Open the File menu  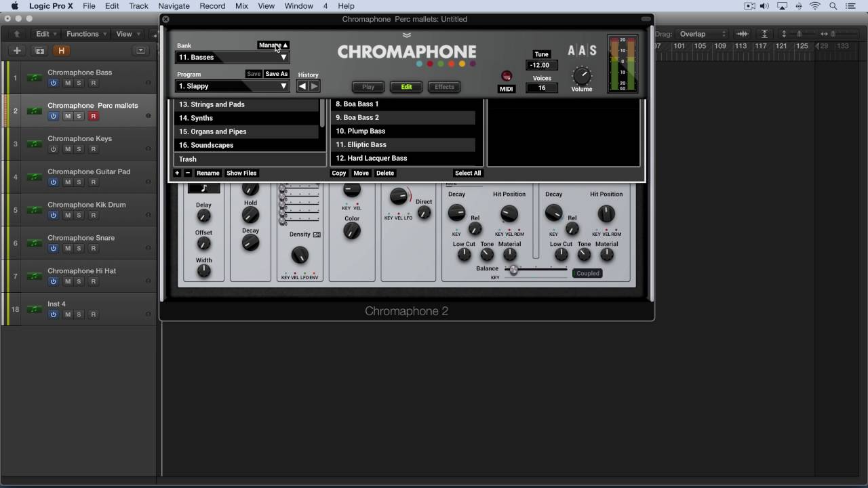pos(89,6)
